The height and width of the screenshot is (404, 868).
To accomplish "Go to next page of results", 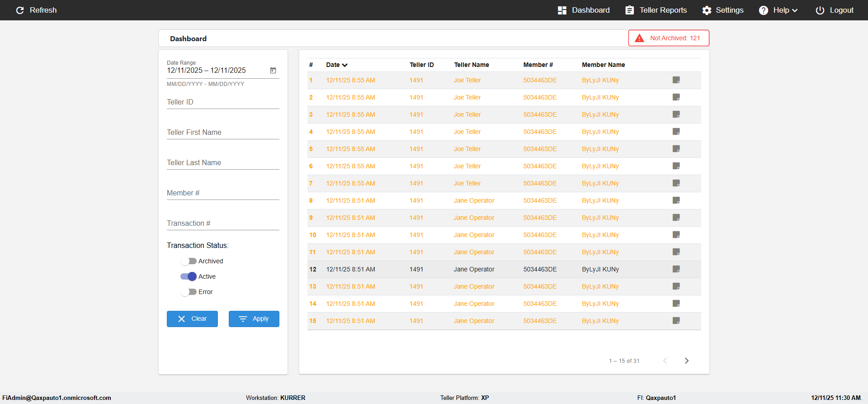I will (687, 361).
